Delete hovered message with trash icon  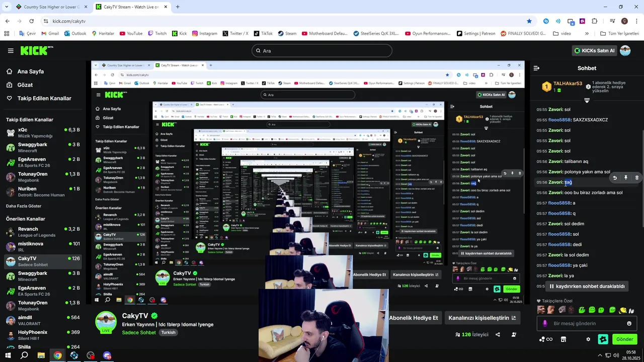pyautogui.click(x=637, y=177)
